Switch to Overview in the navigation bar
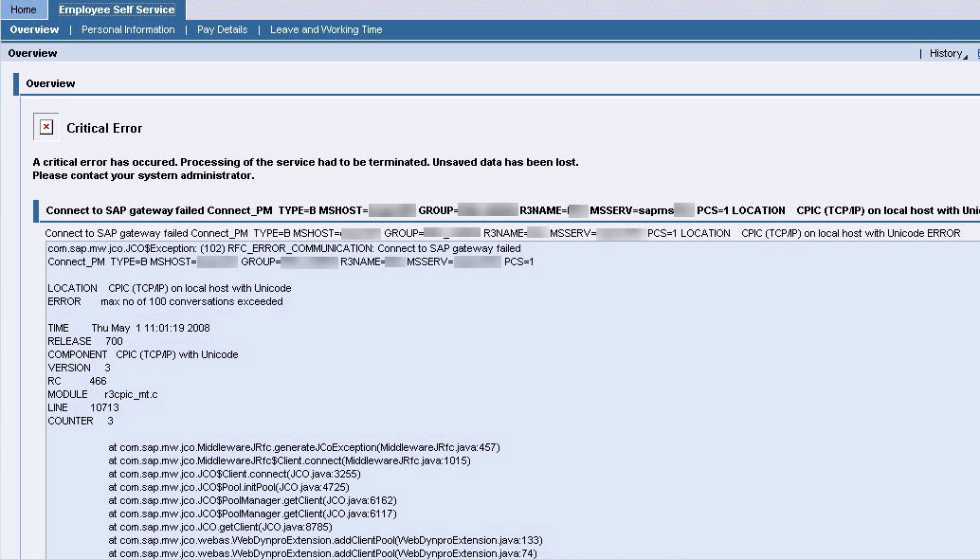 [34, 29]
